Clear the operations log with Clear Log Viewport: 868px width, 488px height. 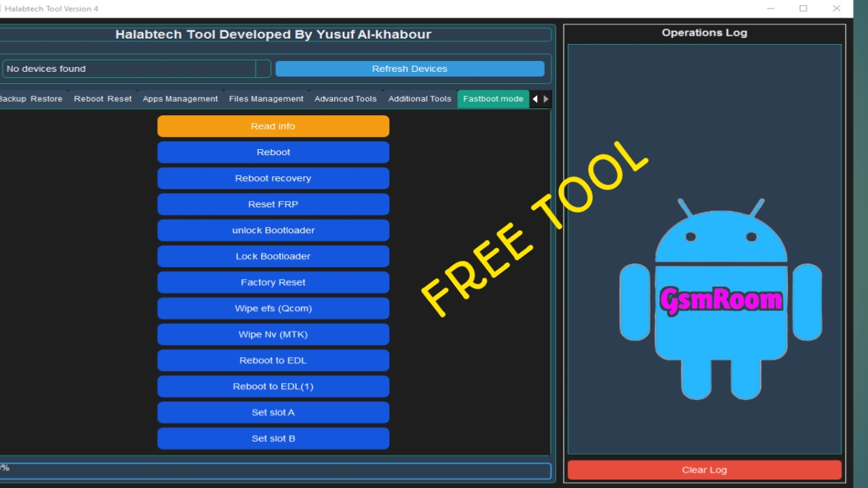[x=704, y=470]
